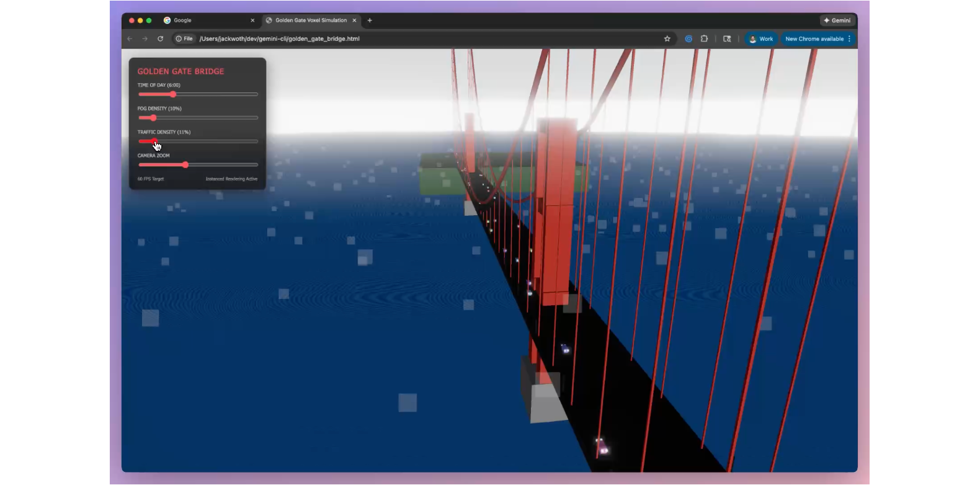Close the Google tab

click(252, 20)
